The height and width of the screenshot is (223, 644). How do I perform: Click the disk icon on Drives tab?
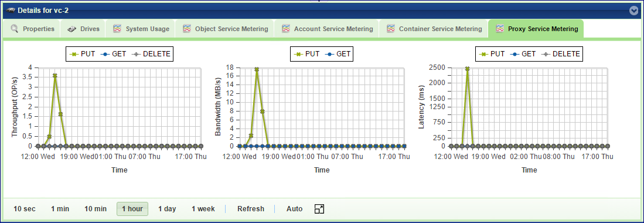click(72, 29)
